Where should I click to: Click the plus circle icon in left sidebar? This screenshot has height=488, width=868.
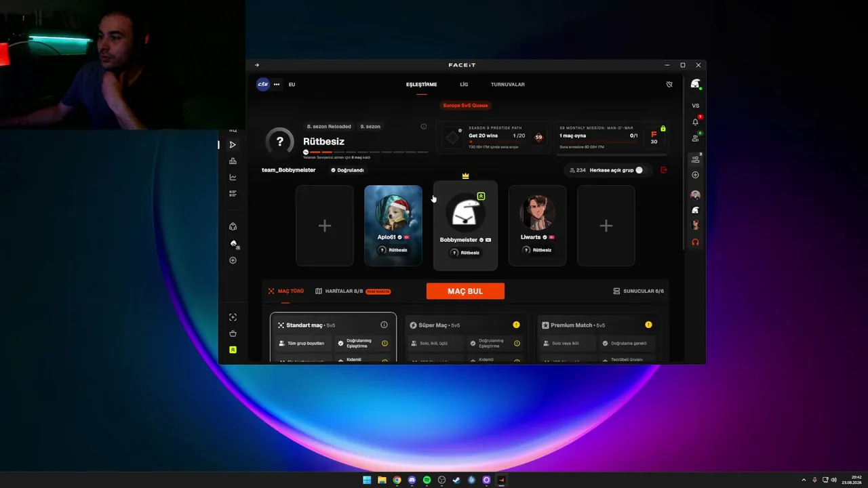click(233, 260)
